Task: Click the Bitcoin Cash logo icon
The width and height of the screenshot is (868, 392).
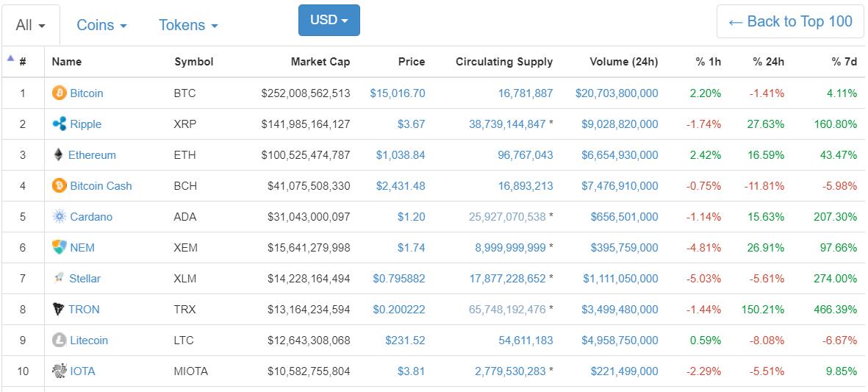Action: coord(59,186)
